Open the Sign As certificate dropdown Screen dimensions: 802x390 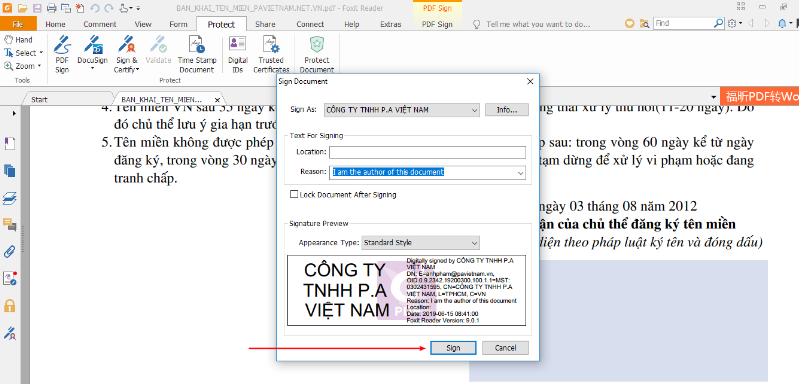pos(474,110)
